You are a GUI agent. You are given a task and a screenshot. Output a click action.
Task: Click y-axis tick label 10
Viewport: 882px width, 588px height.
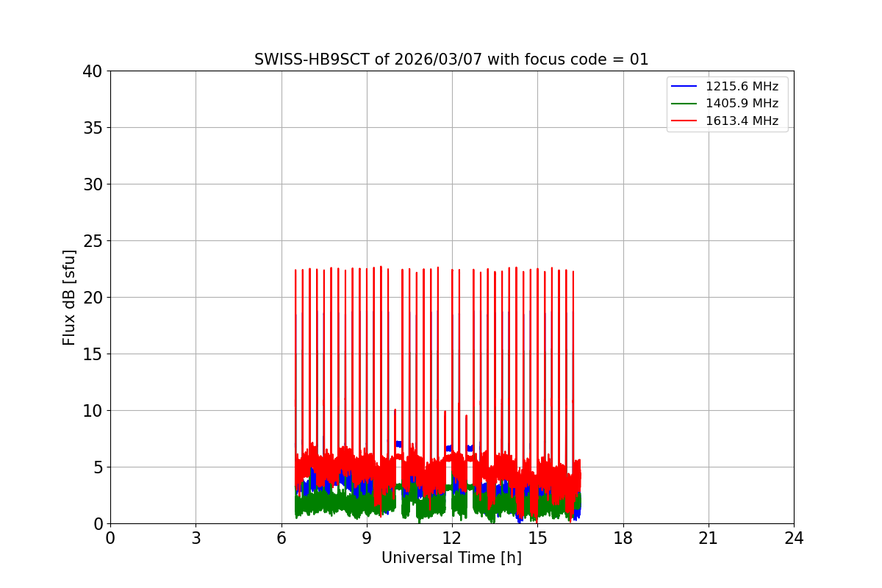point(93,411)
